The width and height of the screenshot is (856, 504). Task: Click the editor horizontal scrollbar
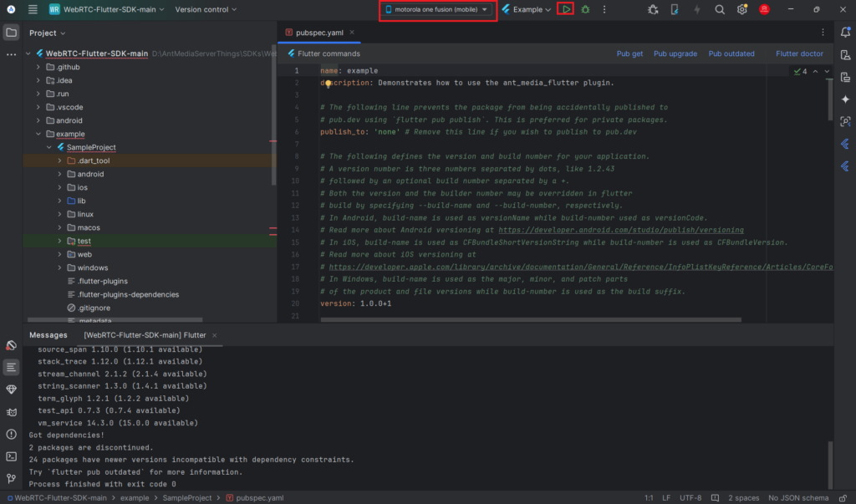(531, 320)
